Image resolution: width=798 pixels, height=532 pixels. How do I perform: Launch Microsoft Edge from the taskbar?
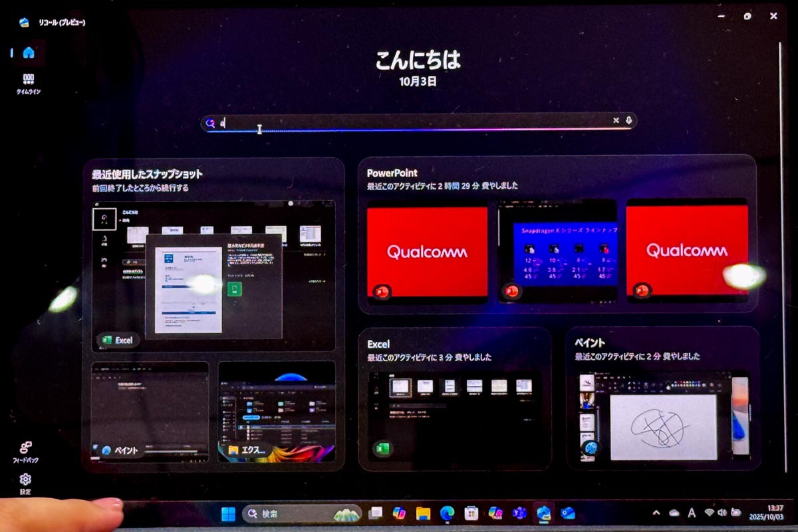(447, 513)
